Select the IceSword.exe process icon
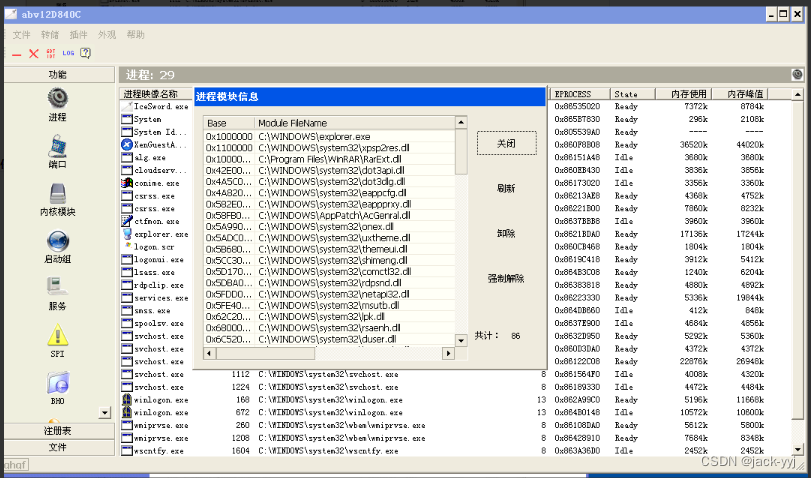This screenshot has height=478, width=811. pos(127,107)
